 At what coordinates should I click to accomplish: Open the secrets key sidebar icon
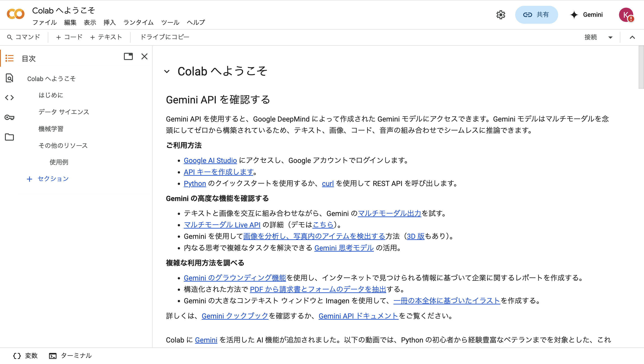click(x=9, y=117)
